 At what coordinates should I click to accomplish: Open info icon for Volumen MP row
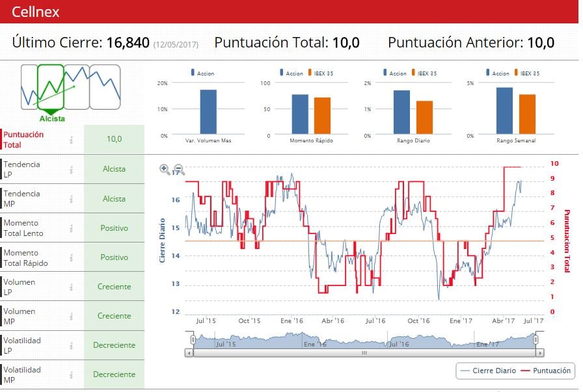pos(71,317)
